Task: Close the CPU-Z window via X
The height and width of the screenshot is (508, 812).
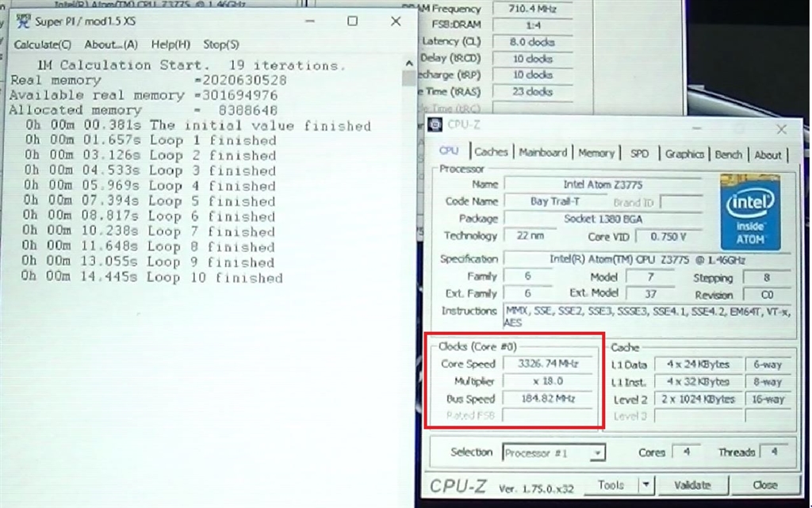Action: [781, 130]
